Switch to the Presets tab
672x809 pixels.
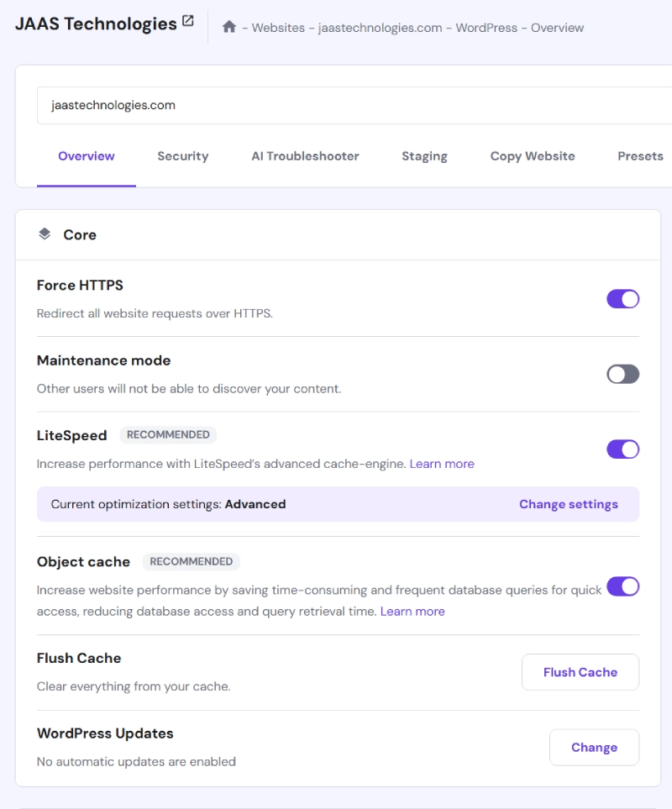pos(640,155)
